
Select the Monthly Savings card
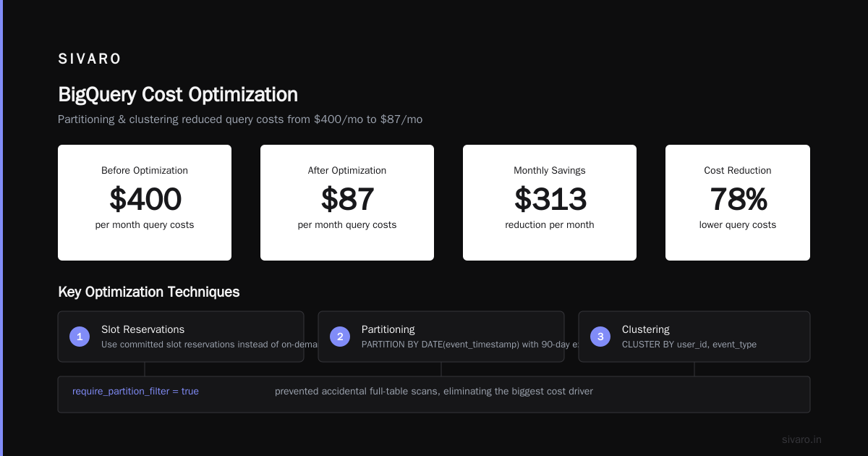(550, 203)
